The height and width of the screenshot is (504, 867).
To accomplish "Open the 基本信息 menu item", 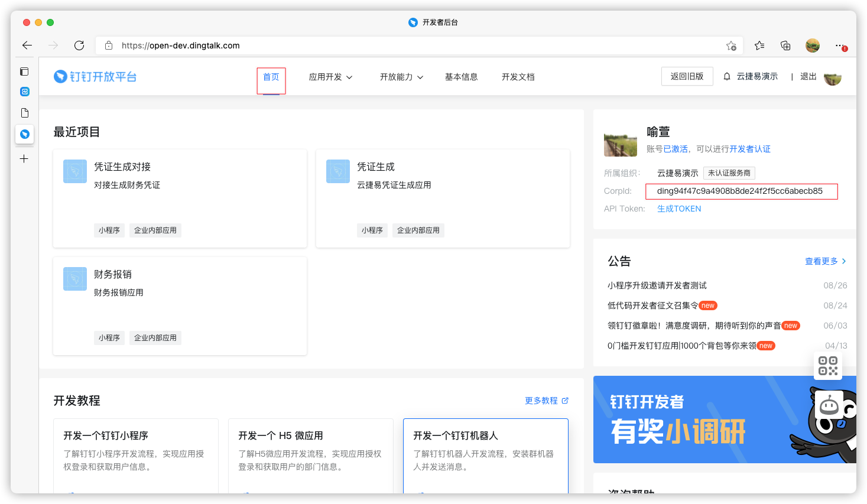I will click(x=461, y=77).
